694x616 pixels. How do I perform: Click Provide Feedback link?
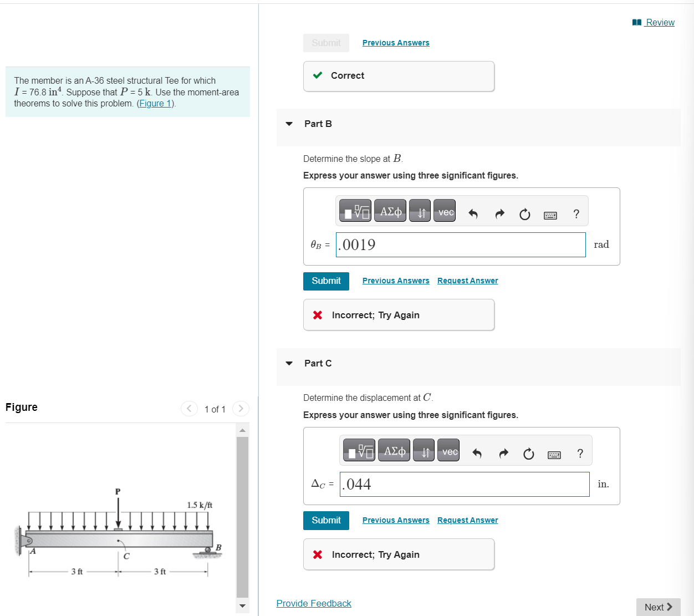[x=314, y=603]
